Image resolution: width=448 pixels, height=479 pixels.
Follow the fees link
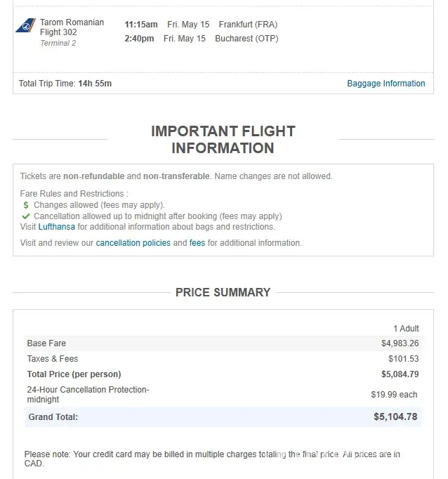coord(197,243)
